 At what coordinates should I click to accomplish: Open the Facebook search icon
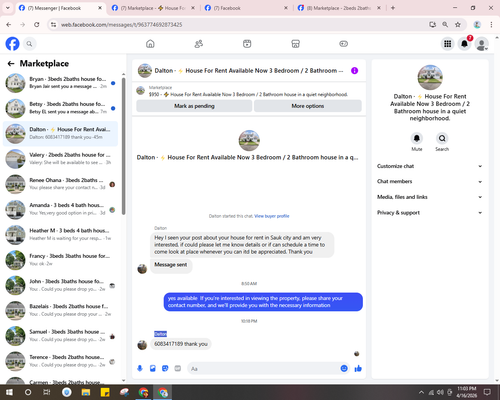(x=30, y=44)
